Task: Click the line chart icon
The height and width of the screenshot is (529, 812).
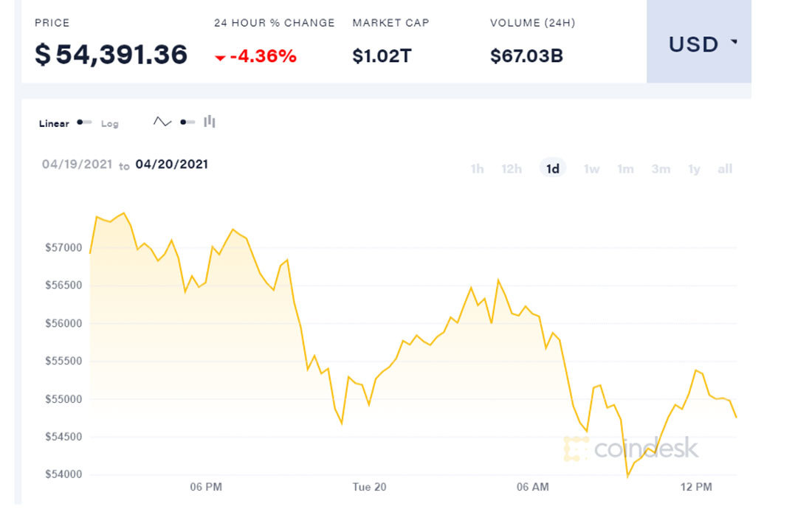Action: point(162,122)
